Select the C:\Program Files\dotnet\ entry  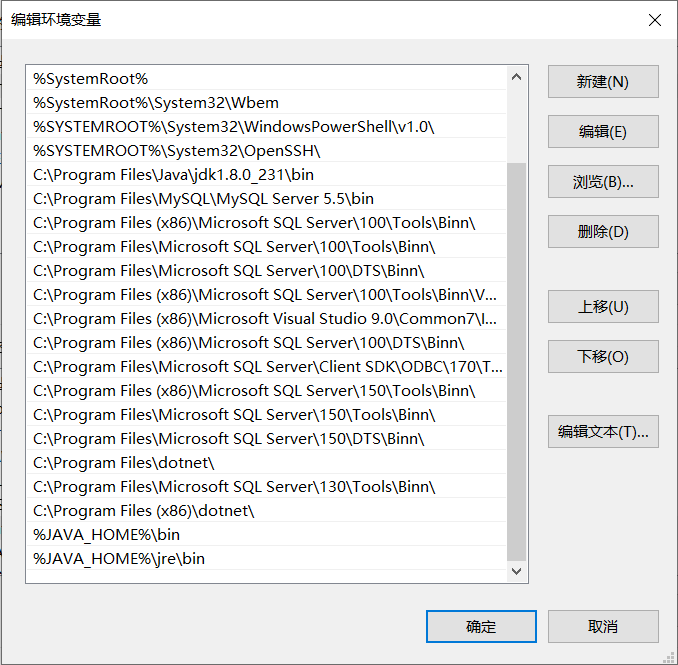[266, 463]
